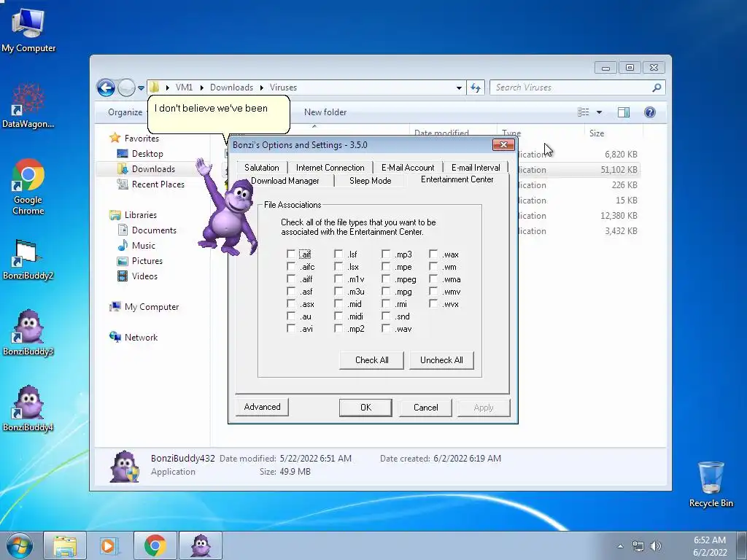Open the Recycle Bin
The width and height of the screenshot is (747, 560).
pyautogui.click(x=711, y=484)
